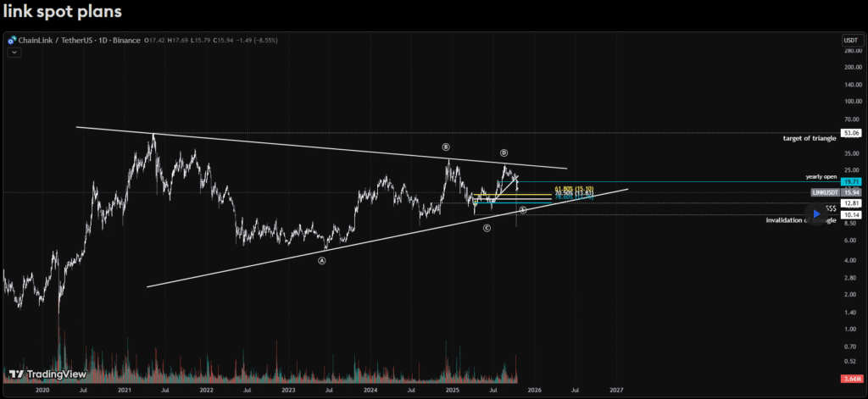Click the 'yearly open' text annotation

coord(821,176)
